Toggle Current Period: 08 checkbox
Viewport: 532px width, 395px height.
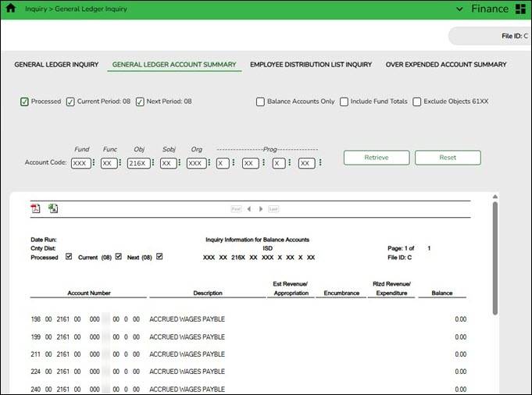click(x=70, y=101)
